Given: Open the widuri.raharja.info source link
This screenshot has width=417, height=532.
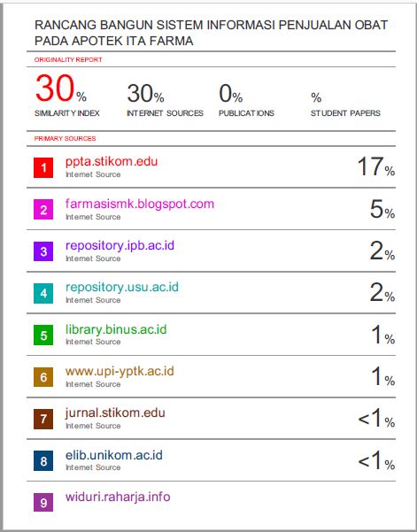Looking at the screenshot, I should click(118, 497).
